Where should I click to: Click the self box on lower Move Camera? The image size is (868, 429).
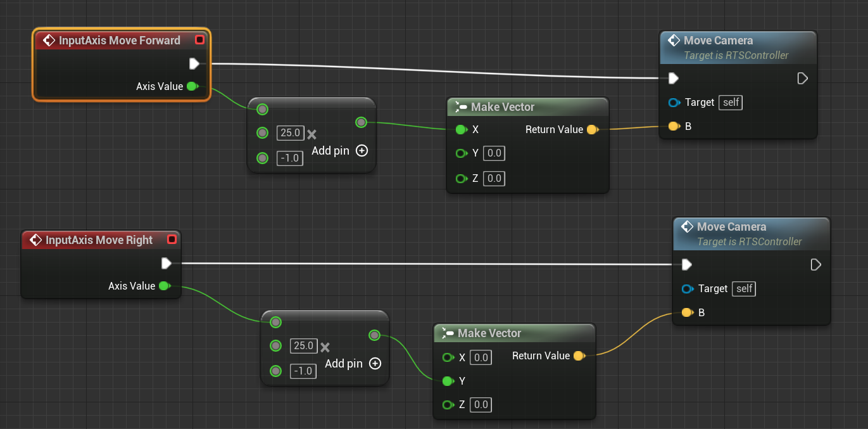tap(745, 288)
